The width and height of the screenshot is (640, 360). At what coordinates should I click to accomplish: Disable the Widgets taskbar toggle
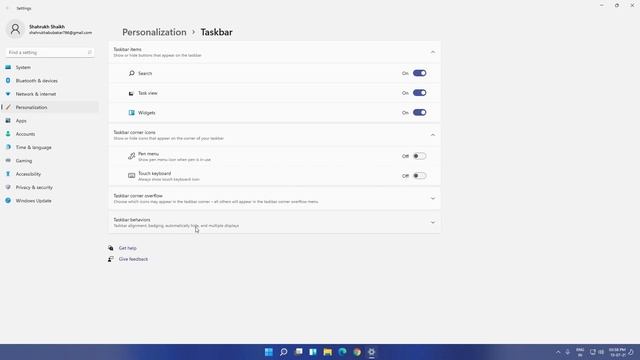tap(419, 112)
